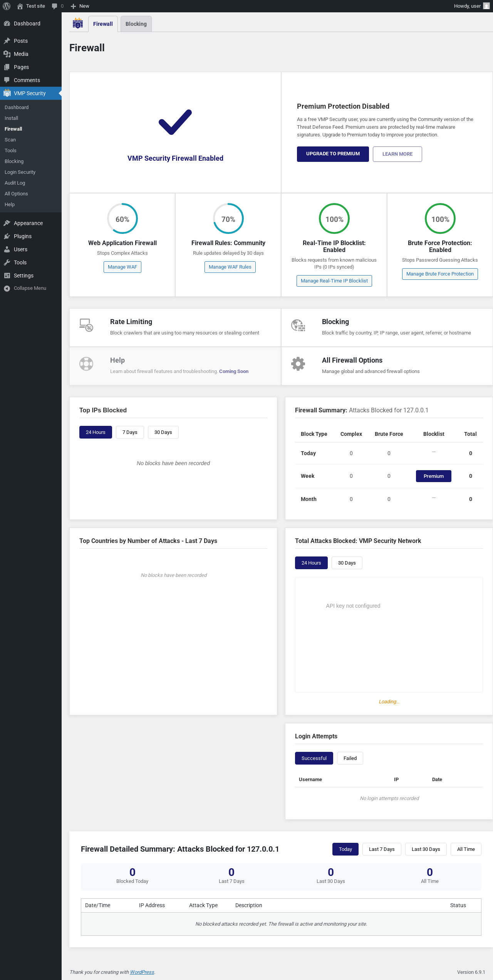This screenshot has height=980, width=493.
Task: Click the All Firewall Options gear icon
Action: 298,364
